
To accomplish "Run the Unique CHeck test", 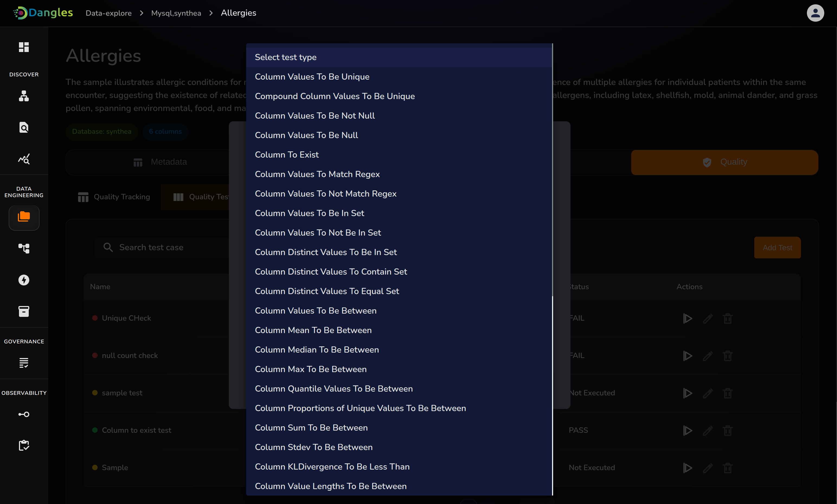I will pyautogui.click(x=688, y=318).
